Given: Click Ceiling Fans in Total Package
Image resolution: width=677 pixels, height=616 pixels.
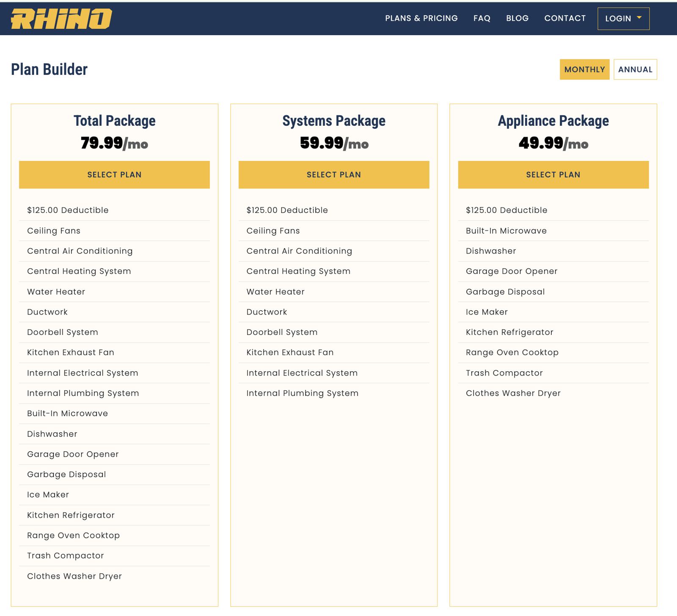Looking at the screenshot, I should (114, 231).
